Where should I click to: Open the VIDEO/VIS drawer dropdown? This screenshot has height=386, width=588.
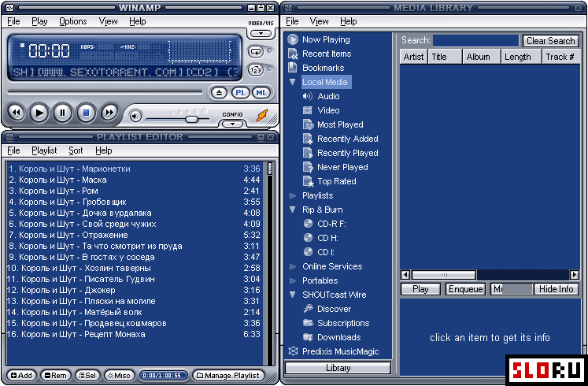tap(261, 33)
